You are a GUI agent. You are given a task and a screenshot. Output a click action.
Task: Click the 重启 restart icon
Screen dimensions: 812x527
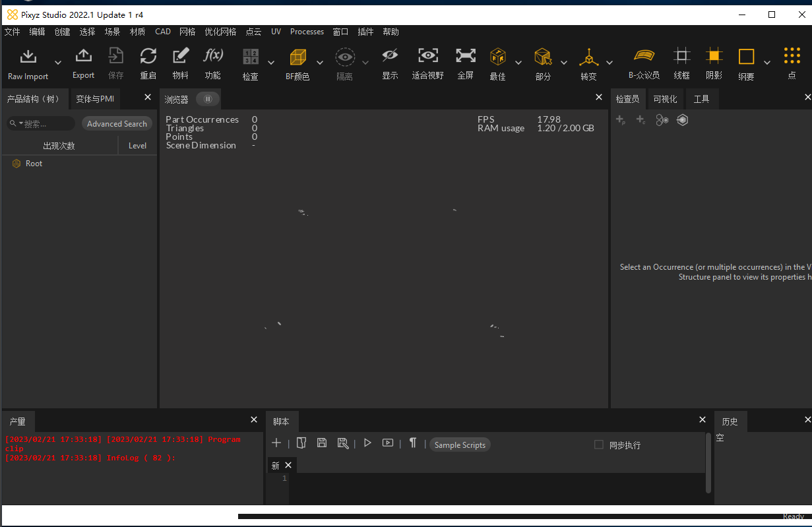148,56
